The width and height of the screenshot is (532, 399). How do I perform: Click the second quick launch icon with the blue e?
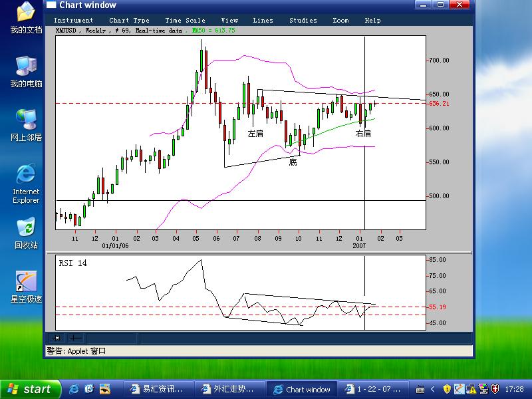89,389
